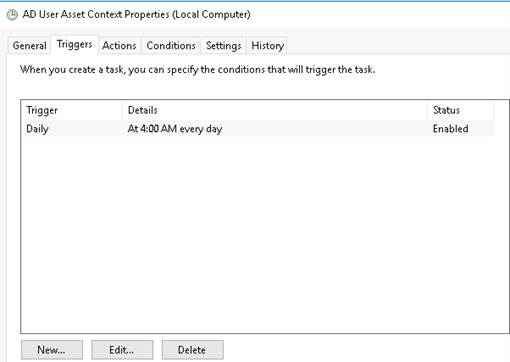Click empty space in the trigger list
The height and width of the screenshot is (362, 510).
coord(260,233)
